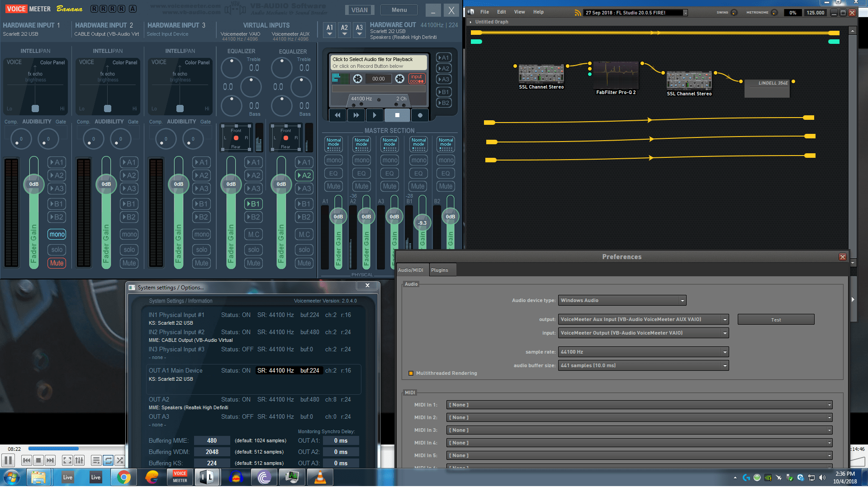Open the Edit menu in Patcher
Image resolution: width=868 pixels, height=487 pixels.
pos(501,12)
